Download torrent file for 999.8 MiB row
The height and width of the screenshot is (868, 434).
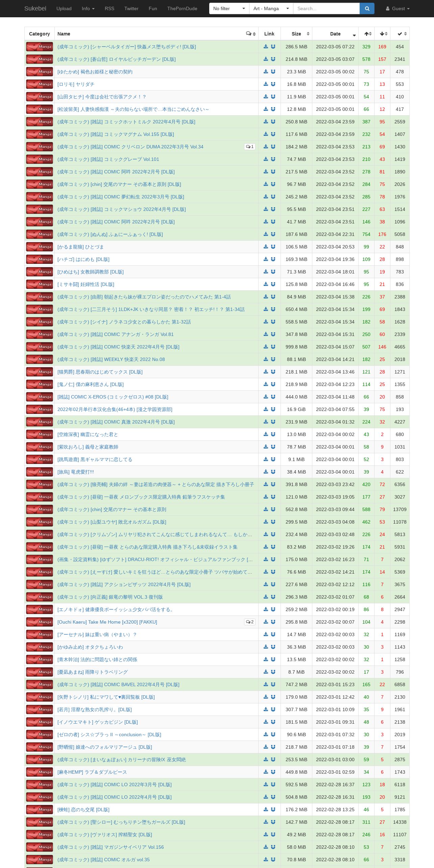click(266, 347)
